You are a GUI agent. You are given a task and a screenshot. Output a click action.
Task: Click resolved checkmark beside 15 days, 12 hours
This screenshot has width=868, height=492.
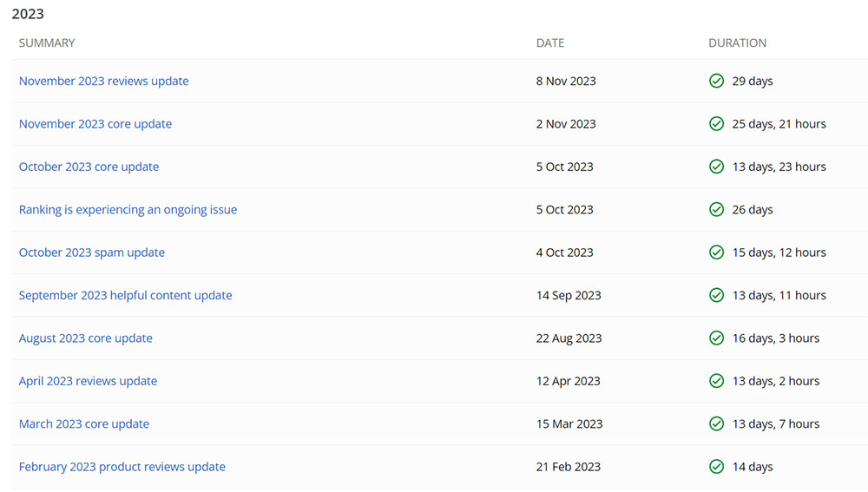[x=716, y=253]
